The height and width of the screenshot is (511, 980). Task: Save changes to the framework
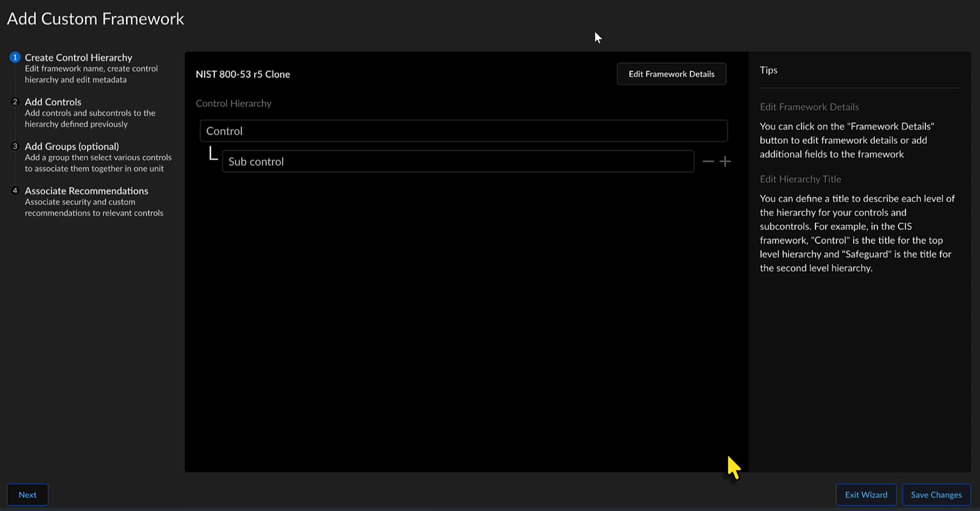[x=936, y=495]
